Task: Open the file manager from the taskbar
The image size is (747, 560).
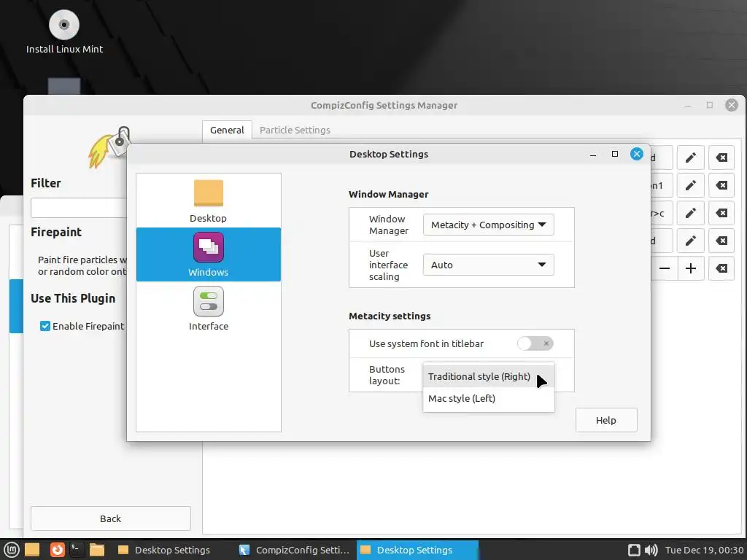Action: (97, 550)
